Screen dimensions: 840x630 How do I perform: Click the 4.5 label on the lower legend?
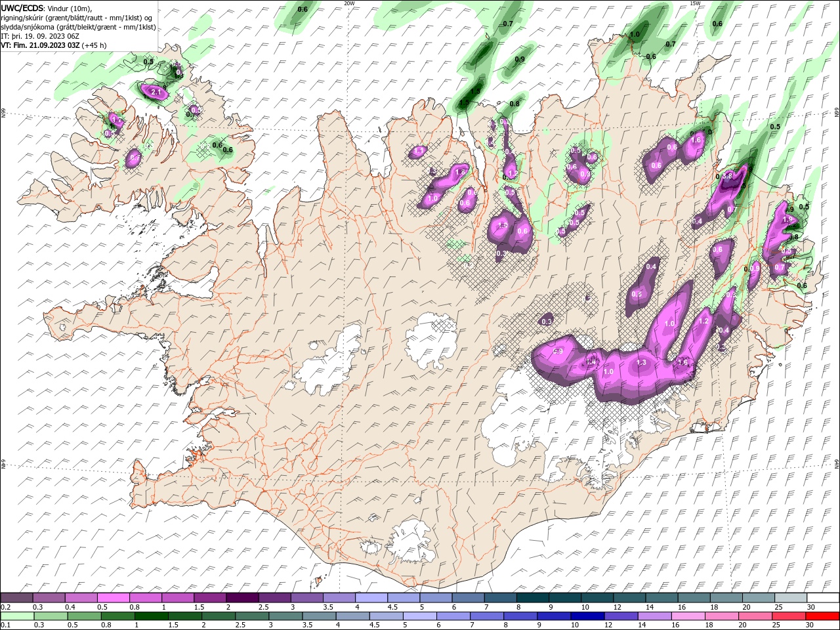(x=375, y=625)
